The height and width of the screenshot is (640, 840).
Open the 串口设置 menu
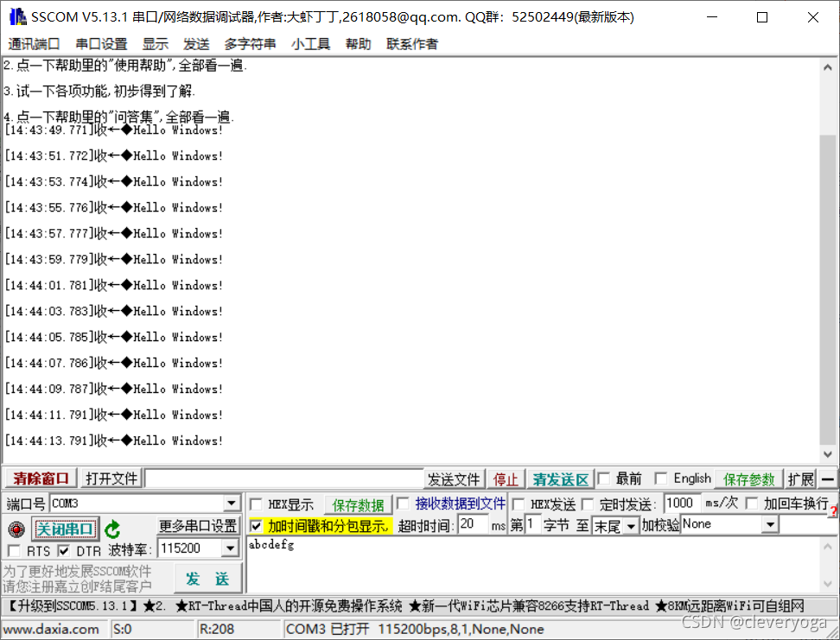pos(101,44)
